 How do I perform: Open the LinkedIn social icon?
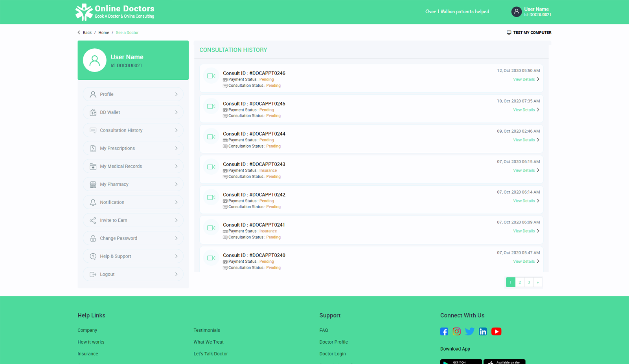pyautogui.click(x=483, y=331)
